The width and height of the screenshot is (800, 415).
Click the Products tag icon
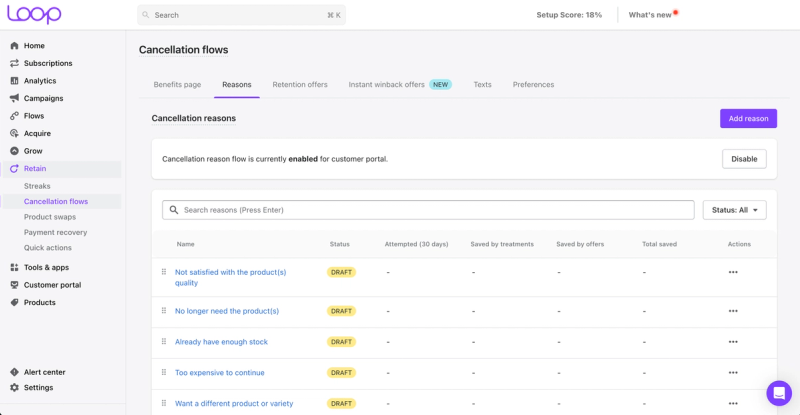point(14,302)
